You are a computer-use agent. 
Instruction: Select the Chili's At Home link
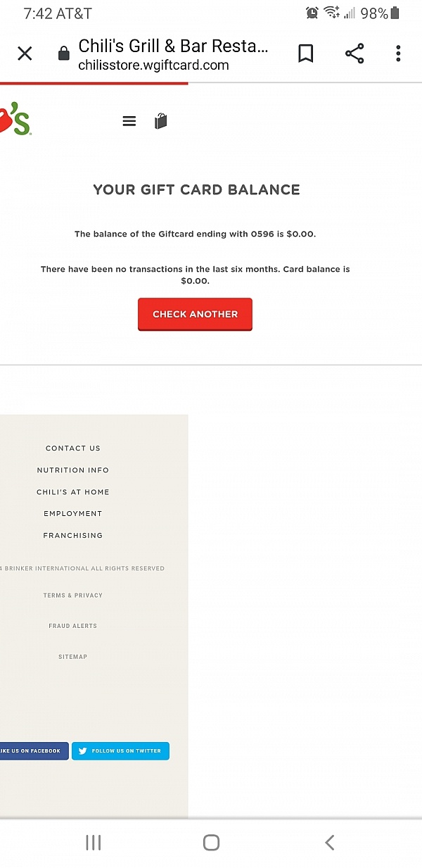tap(73, 492)
